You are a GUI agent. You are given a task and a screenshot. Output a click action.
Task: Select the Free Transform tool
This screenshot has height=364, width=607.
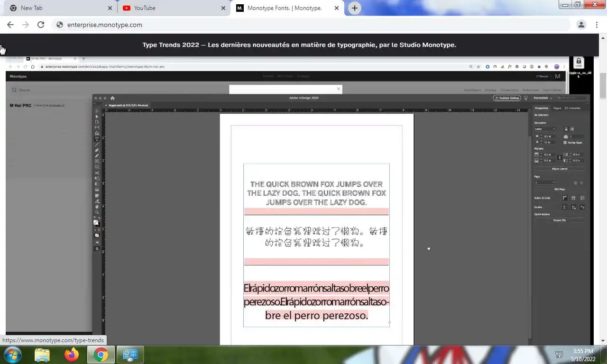(x=97, y=178)
